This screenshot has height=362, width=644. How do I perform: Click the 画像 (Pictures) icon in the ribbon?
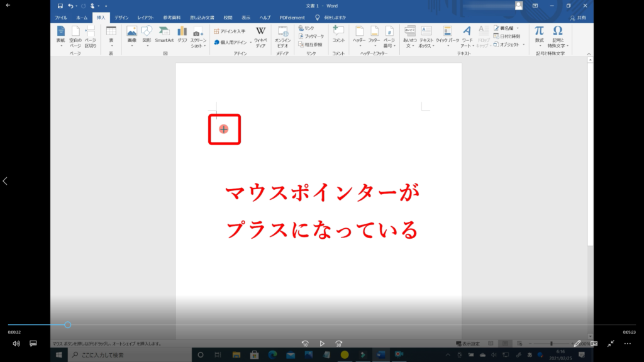point(131,33)
